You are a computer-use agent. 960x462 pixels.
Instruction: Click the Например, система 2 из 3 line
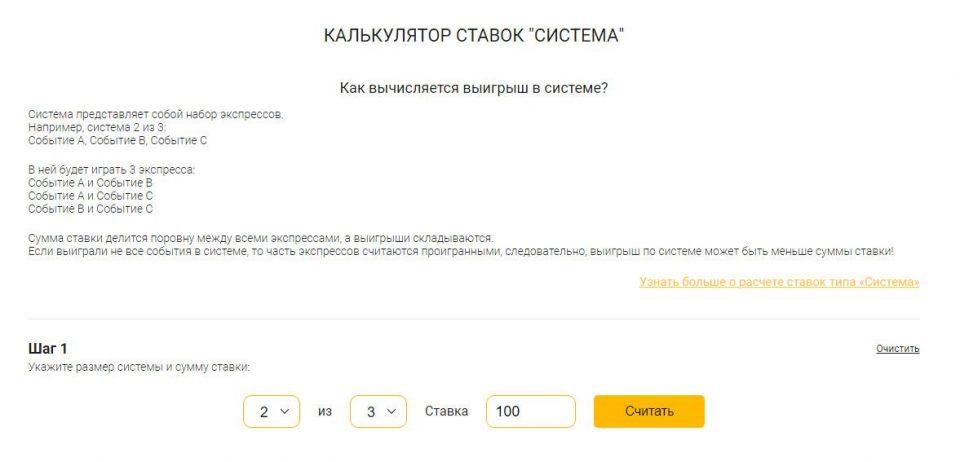click(x=97, y=127)
